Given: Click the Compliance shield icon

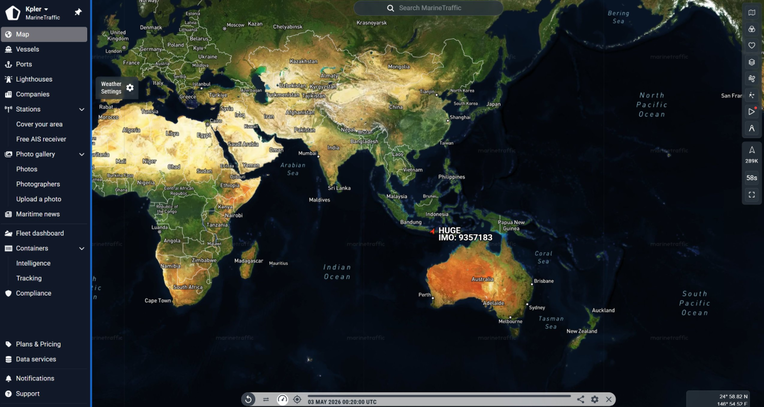Looking at the screenshot, I should tap(8, 293).
